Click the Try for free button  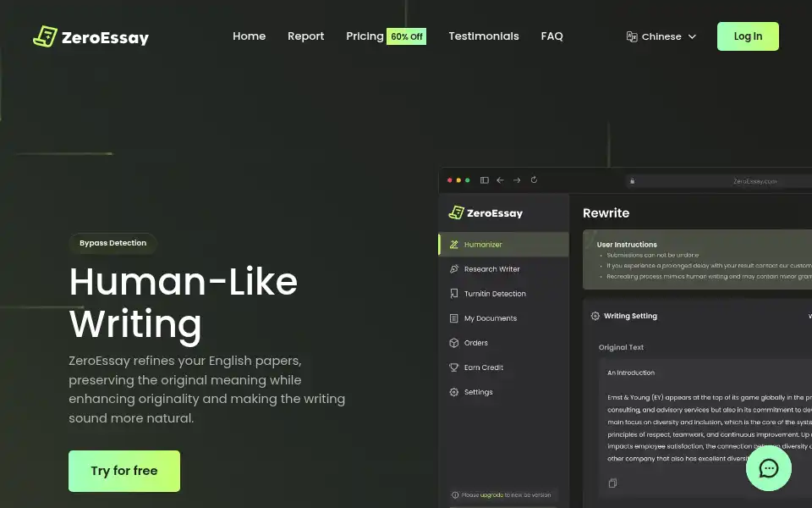click(x=124, y=471)
